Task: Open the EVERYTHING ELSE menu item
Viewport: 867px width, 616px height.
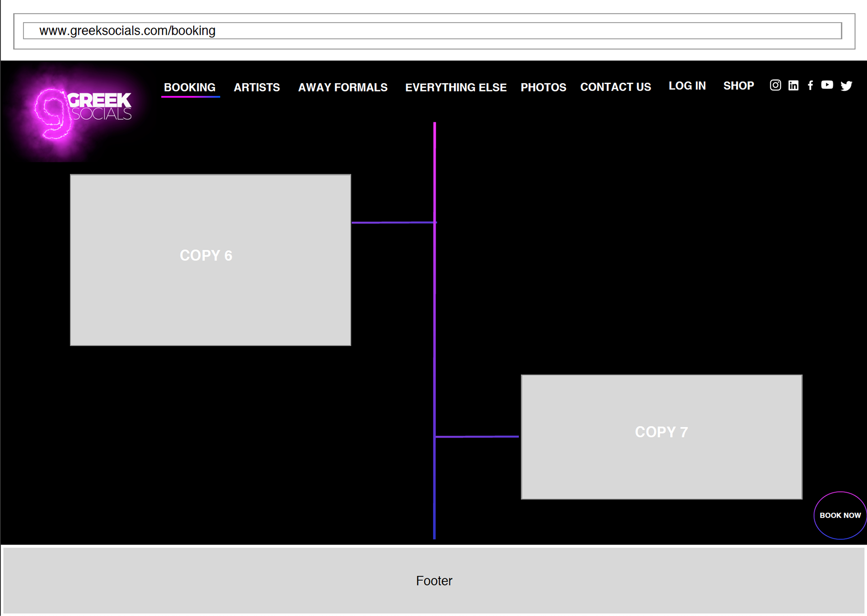Action: tap(456, 87)
